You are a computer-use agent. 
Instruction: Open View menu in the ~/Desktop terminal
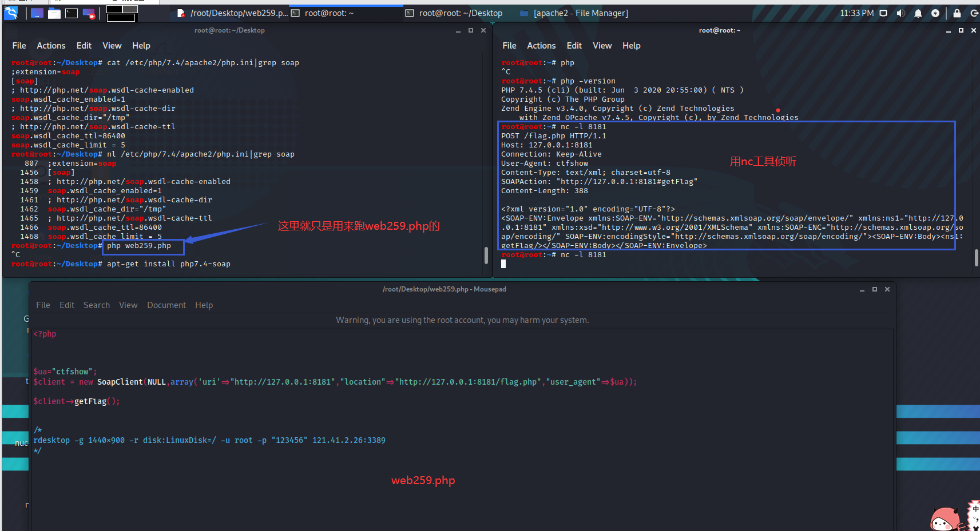112,46
